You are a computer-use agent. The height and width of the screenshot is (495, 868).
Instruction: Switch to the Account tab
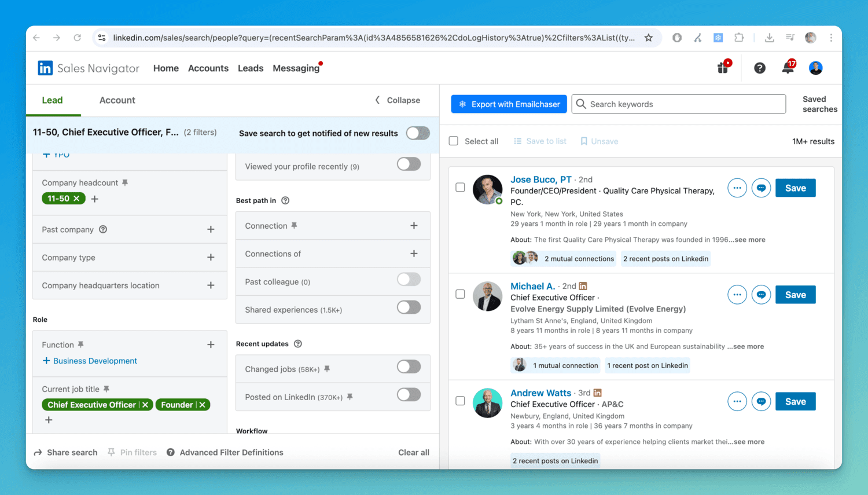(x=117, y=100)
